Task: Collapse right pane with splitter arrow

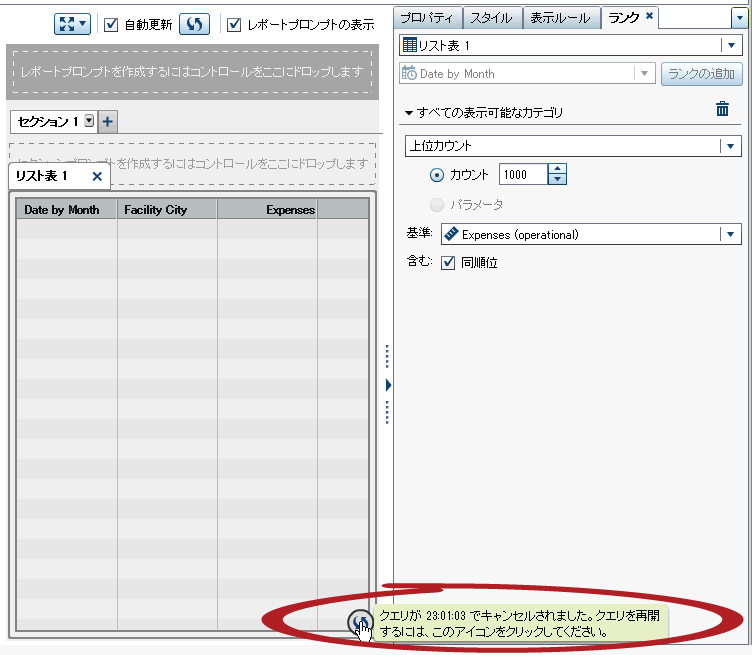Action: coord(388,384)
